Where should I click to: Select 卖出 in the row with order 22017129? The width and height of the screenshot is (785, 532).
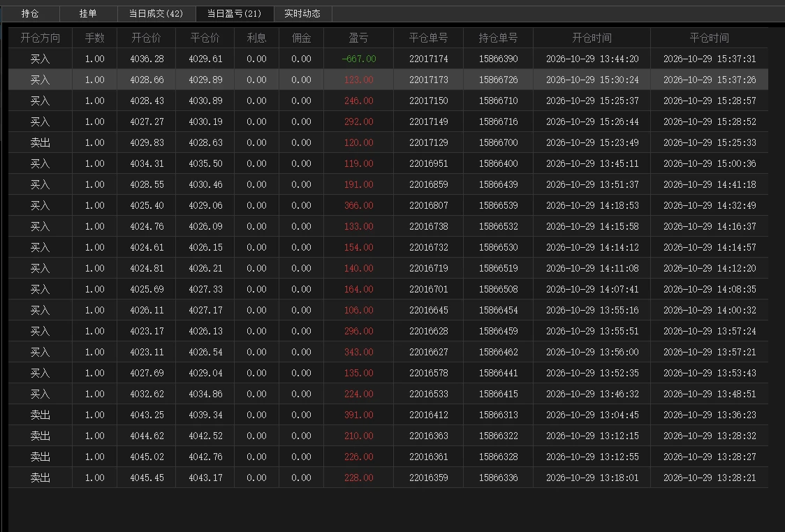(x=40, y=143)
